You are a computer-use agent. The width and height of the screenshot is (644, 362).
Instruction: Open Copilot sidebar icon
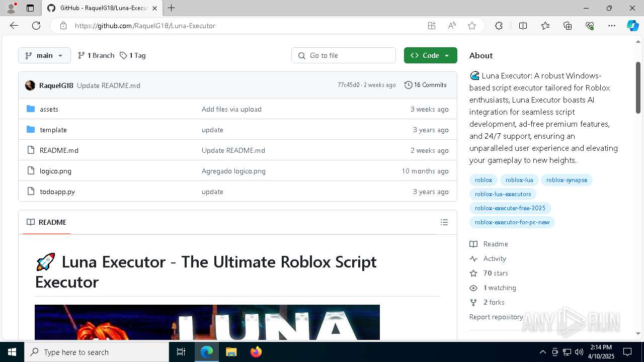pyautogui.click(x=632, y=26)
